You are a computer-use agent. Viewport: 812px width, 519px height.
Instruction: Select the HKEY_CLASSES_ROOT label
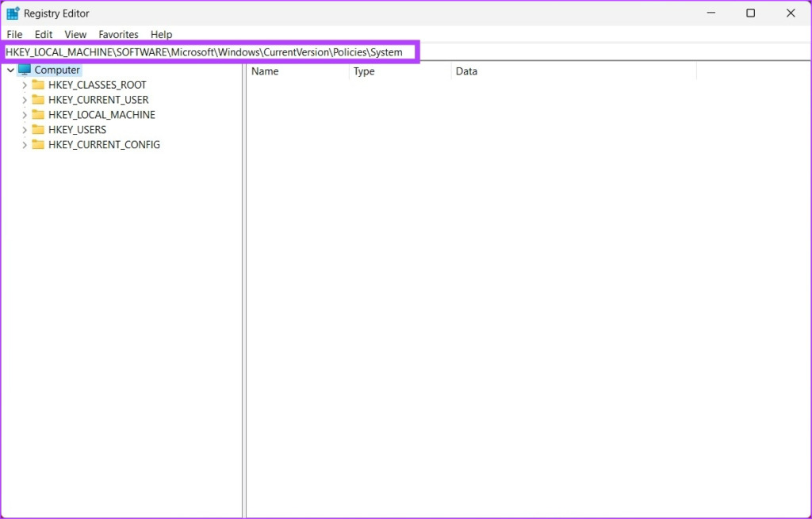click(x=98, y=85)
